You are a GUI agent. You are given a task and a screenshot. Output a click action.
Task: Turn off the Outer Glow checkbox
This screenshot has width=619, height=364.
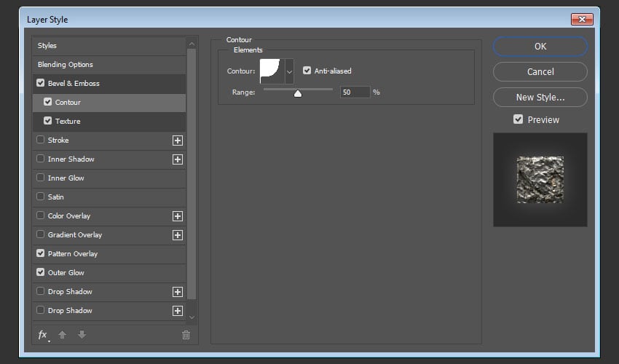[x=40, y=272]
